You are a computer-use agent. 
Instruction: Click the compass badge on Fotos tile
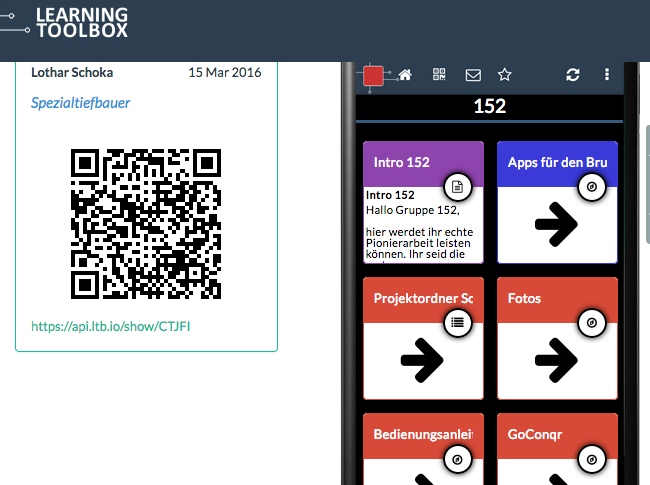[x=592, y=323]
